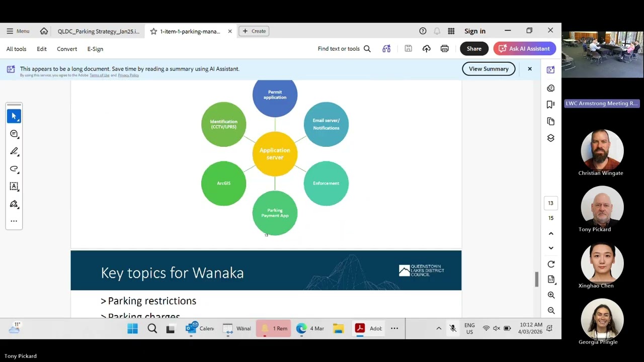The height and width of the screenshot is (362, 644).
Task: Click the Save file icon
Action: pos(409,49)
